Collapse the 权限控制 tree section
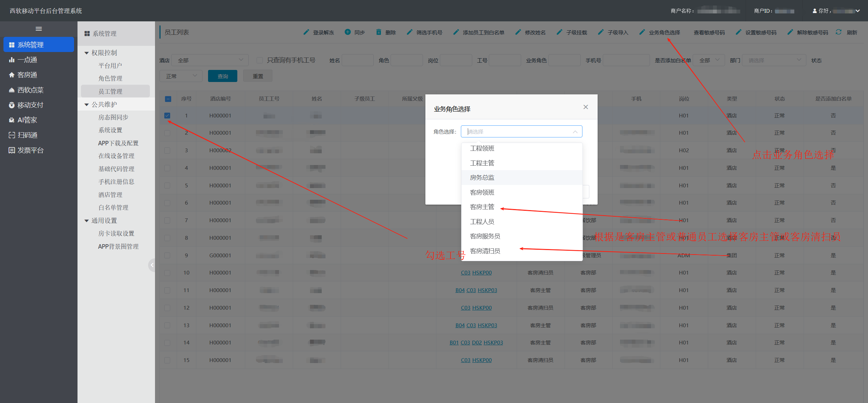 tap(87, 53)
